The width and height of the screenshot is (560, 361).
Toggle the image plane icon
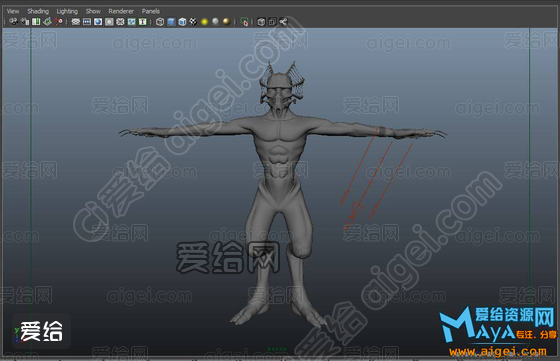click(47, 22)
